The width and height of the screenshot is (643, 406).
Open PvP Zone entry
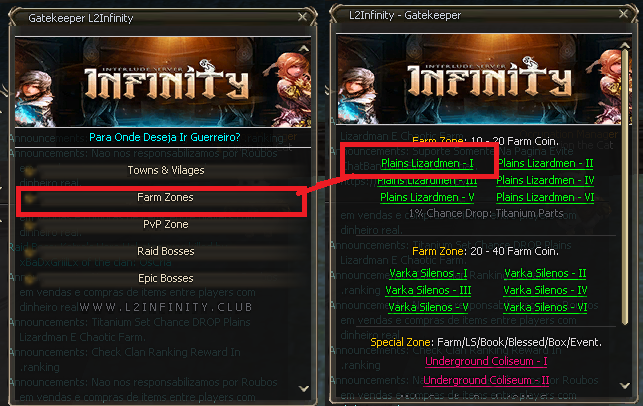166,224
